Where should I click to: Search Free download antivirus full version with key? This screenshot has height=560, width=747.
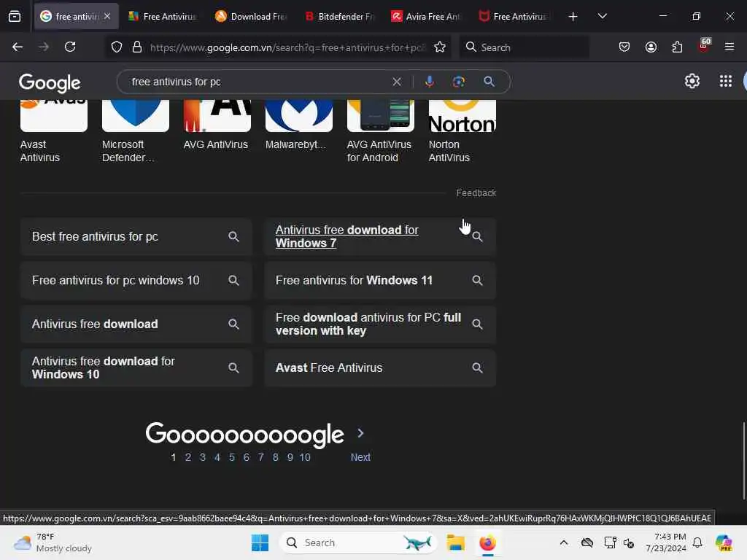pyautogui.click(x=380, y=324)
